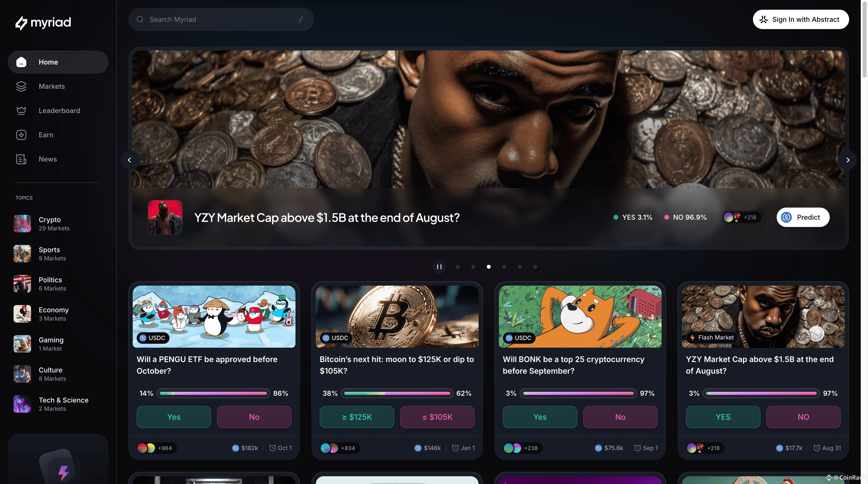The width and height of the screenshot is (868, 484).
Task: Click the Home icon in sidebar
Action: pyautogui.click(x=21, y=62)
